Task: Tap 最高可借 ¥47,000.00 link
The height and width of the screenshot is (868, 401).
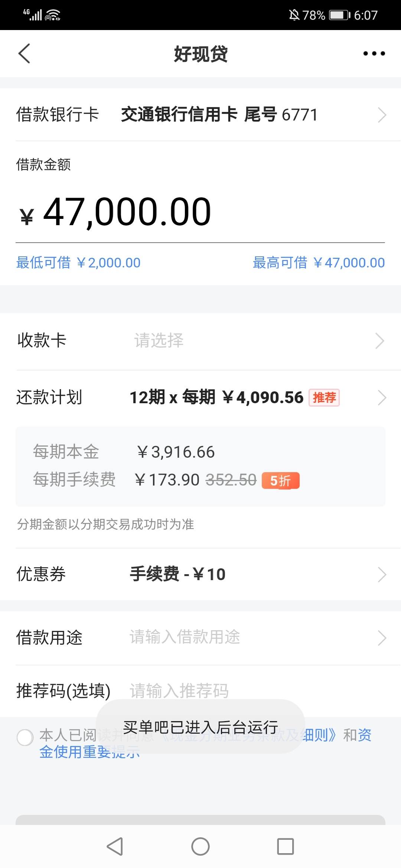Action: coord(319,263)
